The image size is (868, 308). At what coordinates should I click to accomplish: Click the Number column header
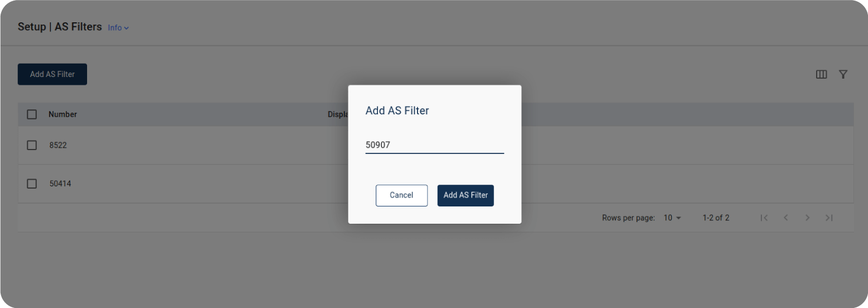coord(63,114)
